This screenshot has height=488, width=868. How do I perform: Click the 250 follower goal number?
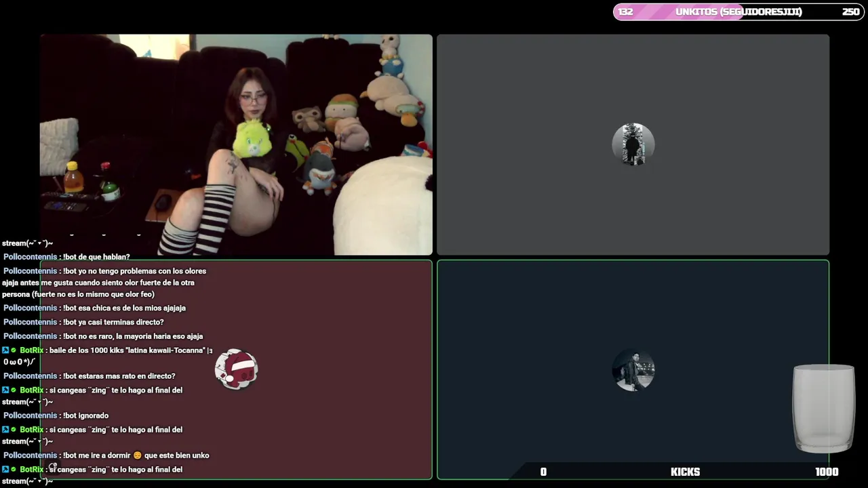850,12
